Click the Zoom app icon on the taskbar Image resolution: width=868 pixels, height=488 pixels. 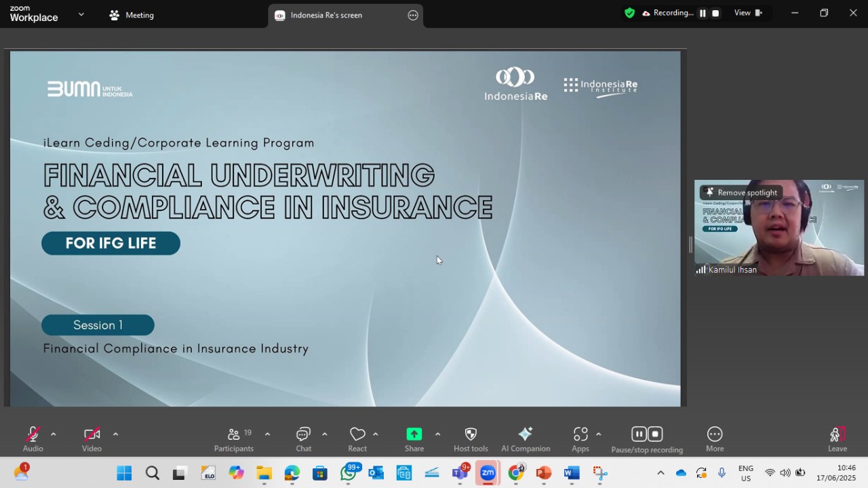[x=488, y=473]
